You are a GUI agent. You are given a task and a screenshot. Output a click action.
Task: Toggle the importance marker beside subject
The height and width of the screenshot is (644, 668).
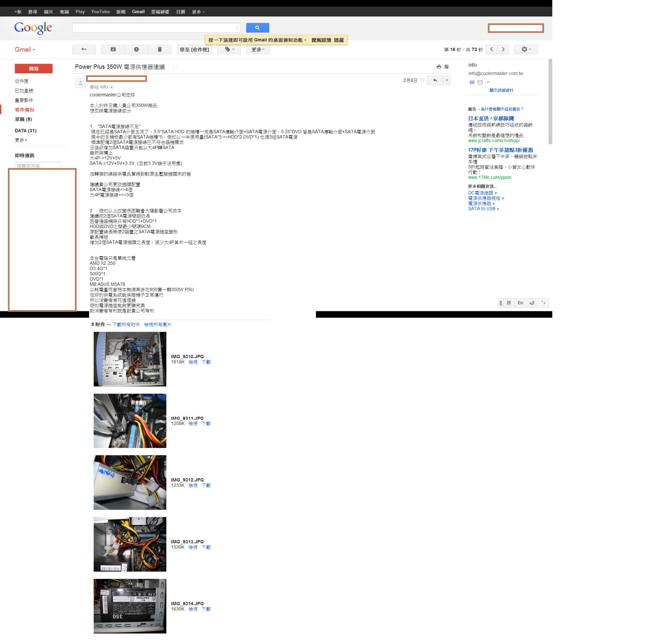coord(175,67)
